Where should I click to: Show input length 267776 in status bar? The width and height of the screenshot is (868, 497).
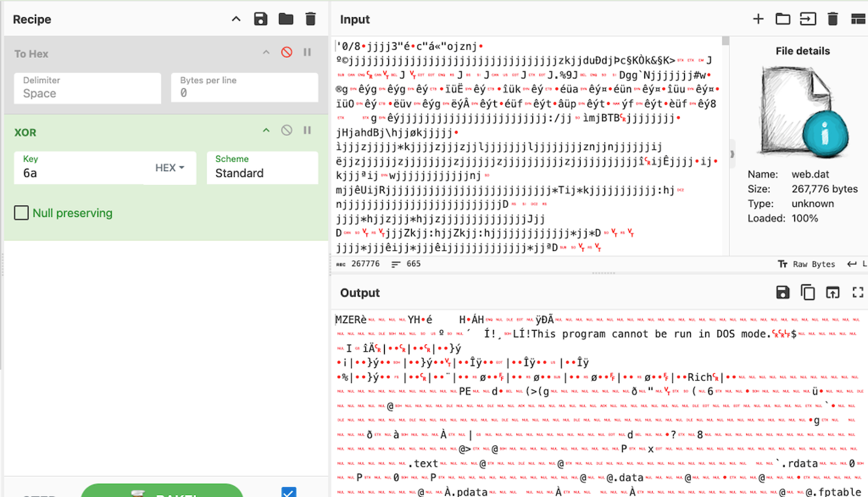pos(358,264)
